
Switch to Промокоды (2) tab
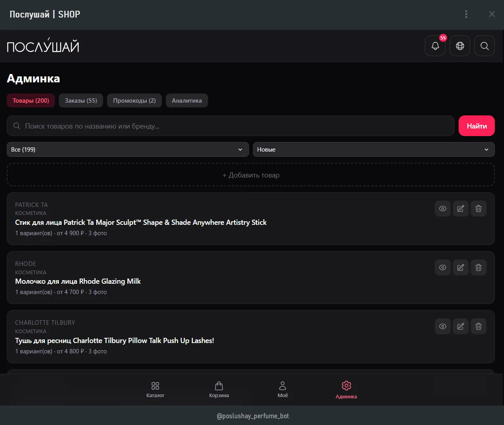pos(134,101)
